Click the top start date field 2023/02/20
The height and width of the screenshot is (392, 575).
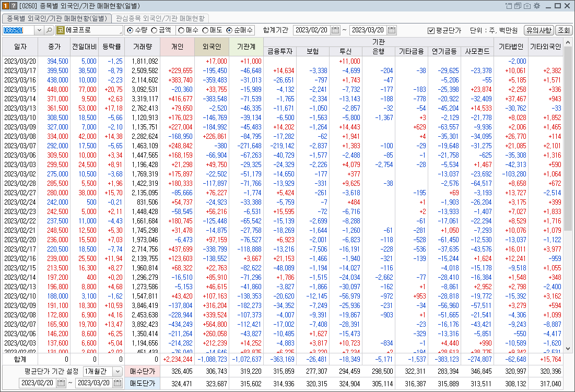[312, 30]
